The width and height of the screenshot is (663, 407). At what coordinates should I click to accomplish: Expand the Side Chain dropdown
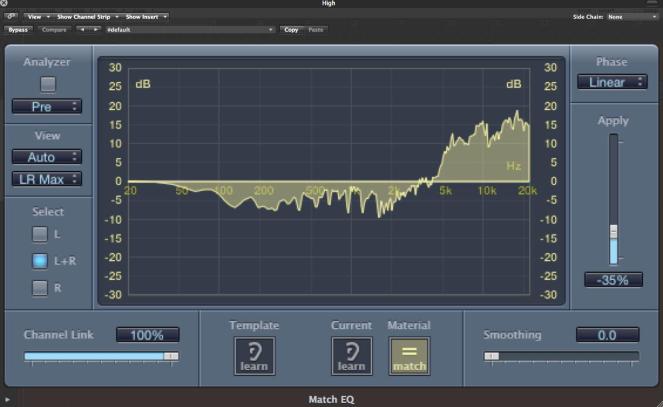click(x=630, y=17)
